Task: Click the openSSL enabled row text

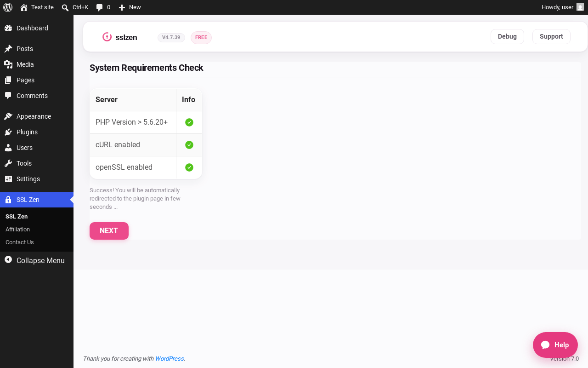Action: [124, 167]
